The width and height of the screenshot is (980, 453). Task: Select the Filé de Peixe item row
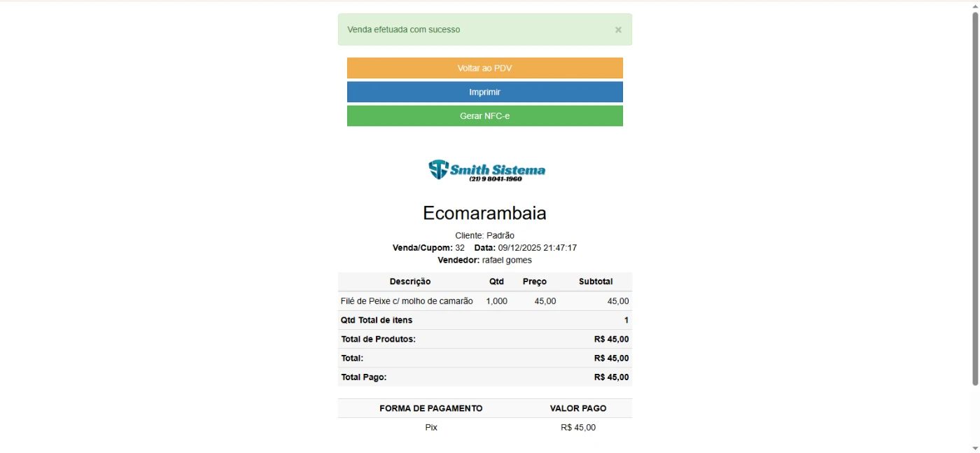[407, 301]
